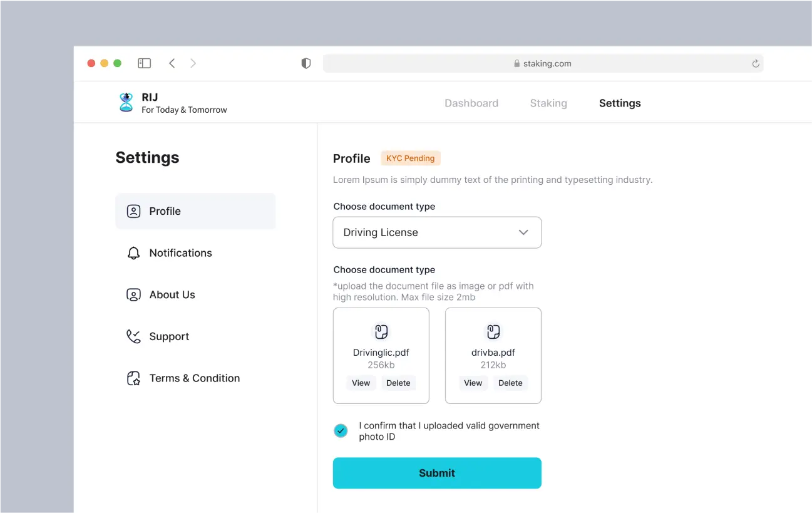Go back using browser back arrow
The image size is (812, 513).
pyautogui.click(x=172, y=63)
